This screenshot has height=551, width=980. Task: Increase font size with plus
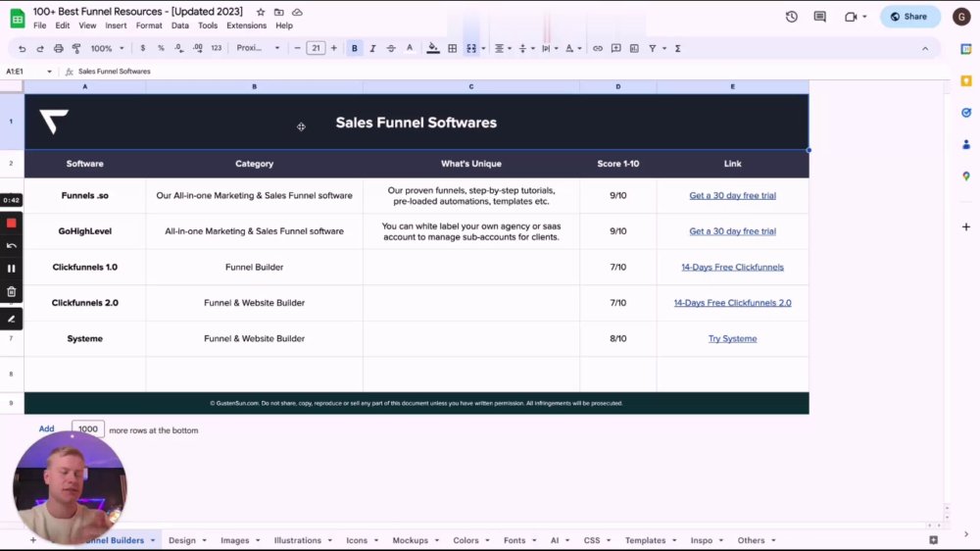[334, 48]
